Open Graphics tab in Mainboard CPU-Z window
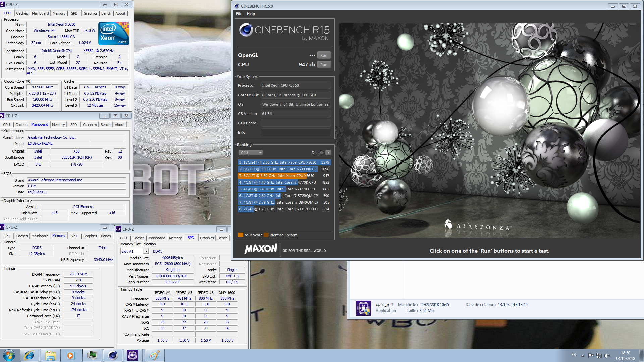The image size is (644, 362). [90, 125]
